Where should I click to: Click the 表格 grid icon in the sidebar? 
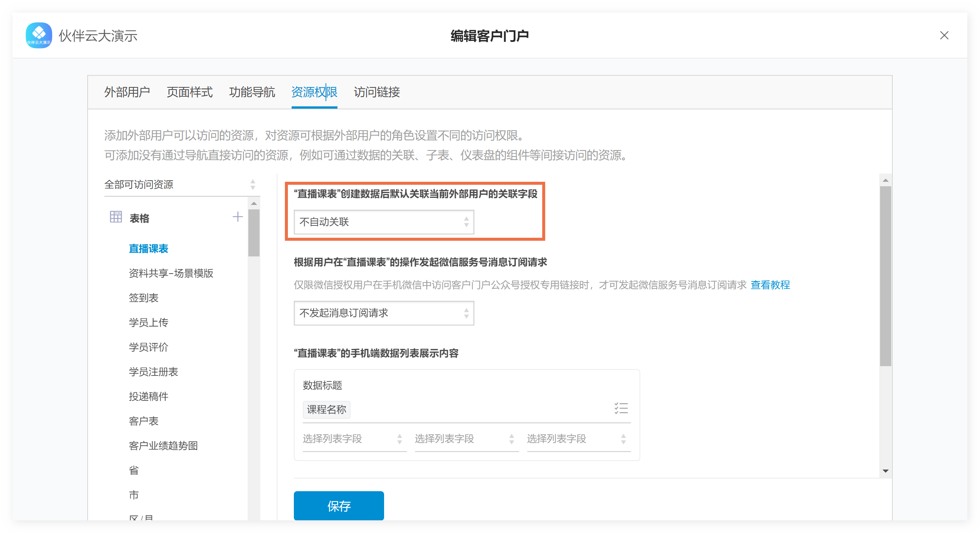point(116,217)
